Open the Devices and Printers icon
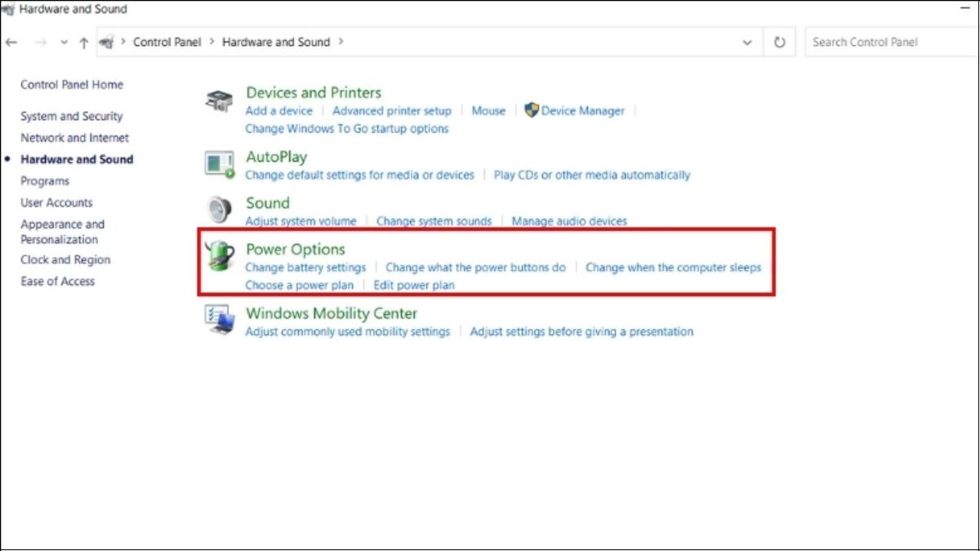Image resolution: width=980 pixels, height=551 pixels. [219, 100]
